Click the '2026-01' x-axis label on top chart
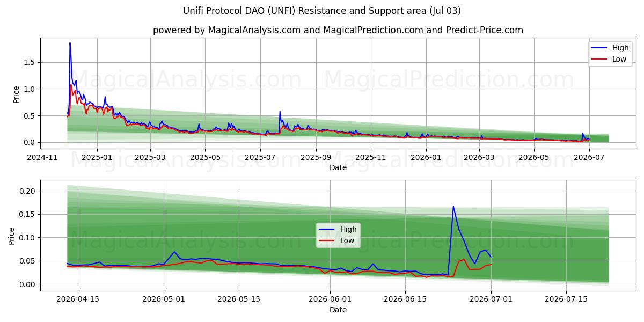The height and width of the screenshot is (322, 644). coord(426,157)
